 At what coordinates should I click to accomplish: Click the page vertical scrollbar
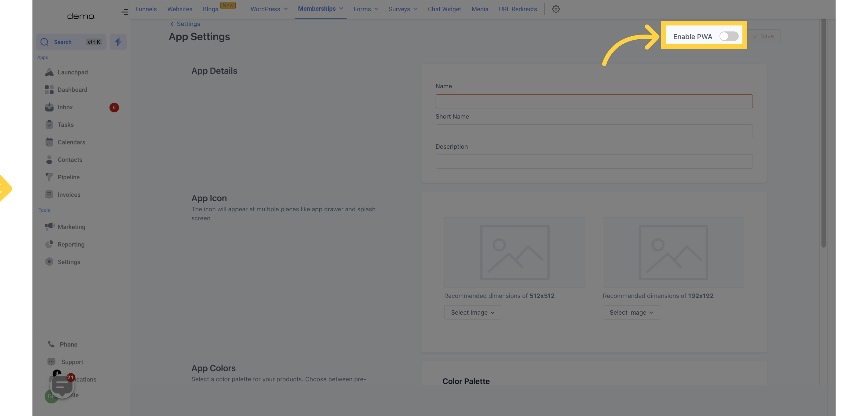[823, 133]
